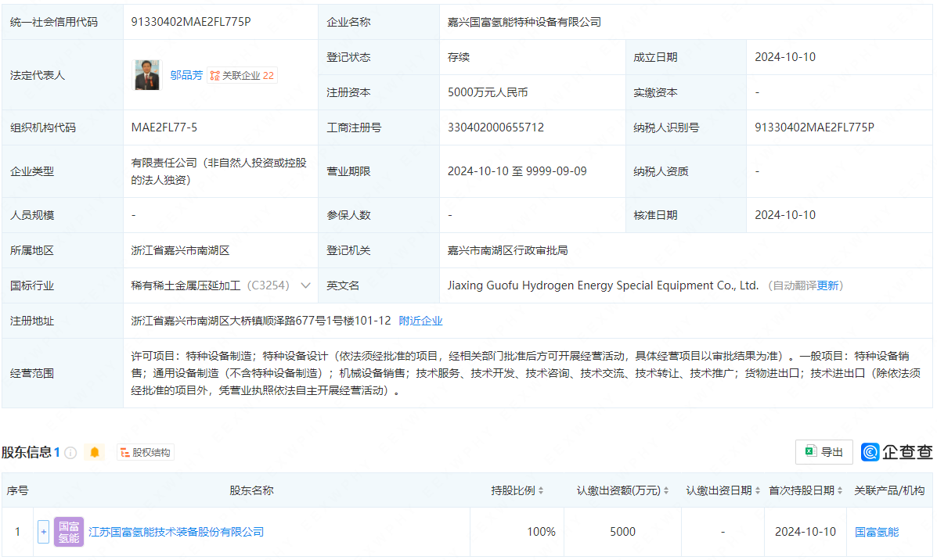Export shareholder list with 导出 button
Viewport: 937px width, 560px height.
[823, 452]
